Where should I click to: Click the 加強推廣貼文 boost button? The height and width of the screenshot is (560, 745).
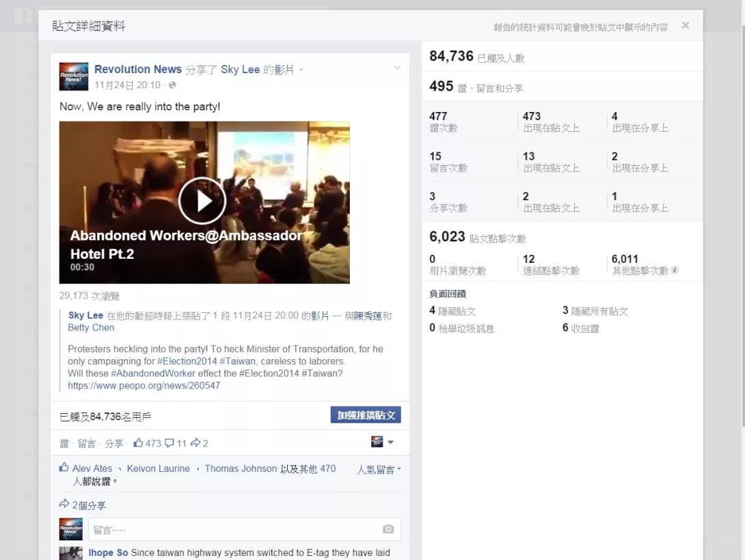(366, 415)
